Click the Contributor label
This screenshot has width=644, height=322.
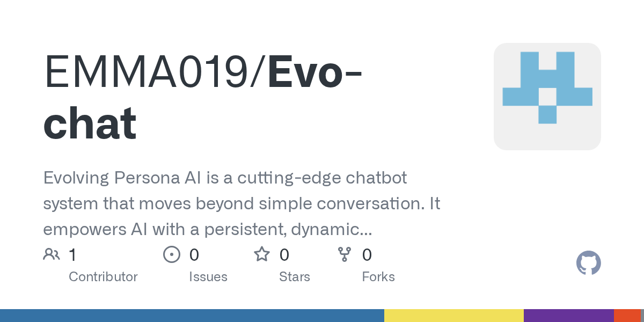coord(103,277)
